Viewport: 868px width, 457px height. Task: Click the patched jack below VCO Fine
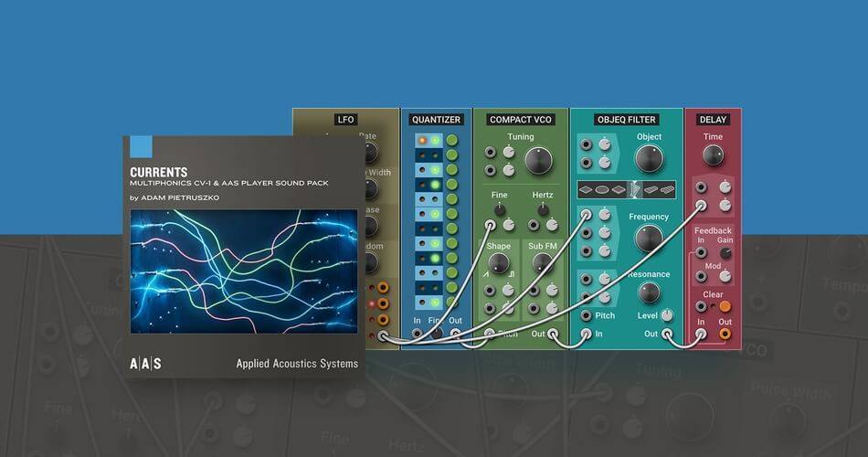click(490, 225)
